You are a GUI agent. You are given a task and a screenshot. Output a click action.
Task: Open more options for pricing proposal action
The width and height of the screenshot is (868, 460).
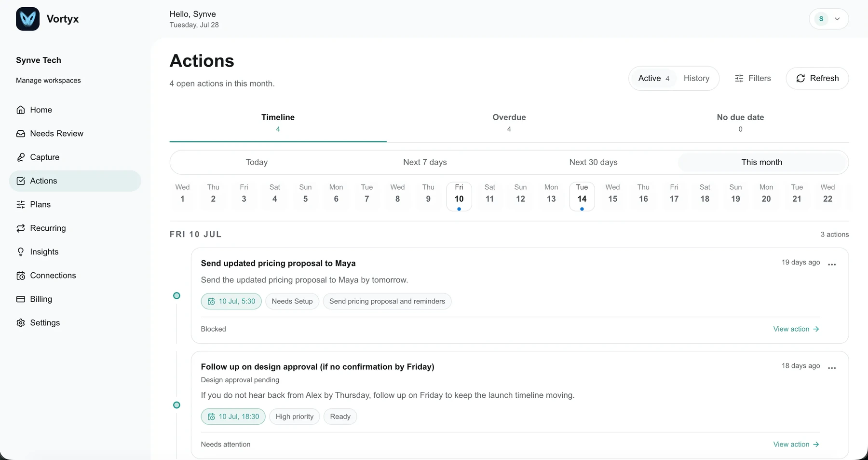click(x=832, y=264)
